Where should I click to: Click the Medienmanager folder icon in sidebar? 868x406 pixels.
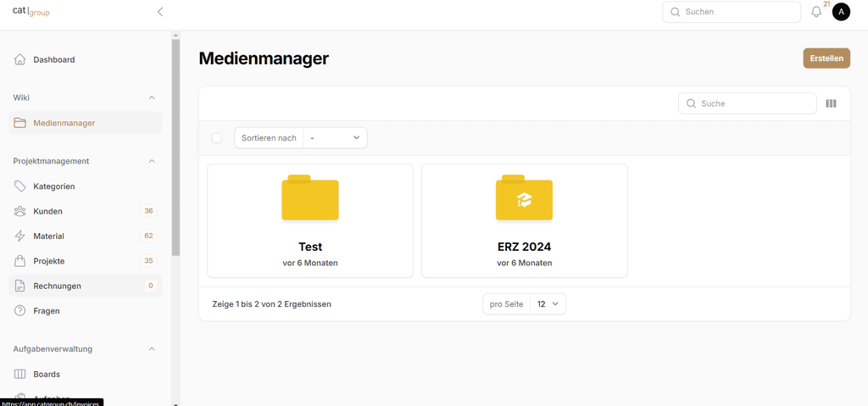(x=20, y=123)
